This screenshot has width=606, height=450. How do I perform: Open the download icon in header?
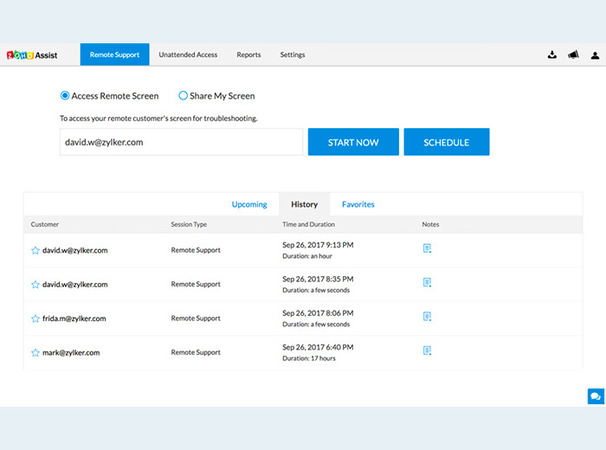tap(552, 55)
